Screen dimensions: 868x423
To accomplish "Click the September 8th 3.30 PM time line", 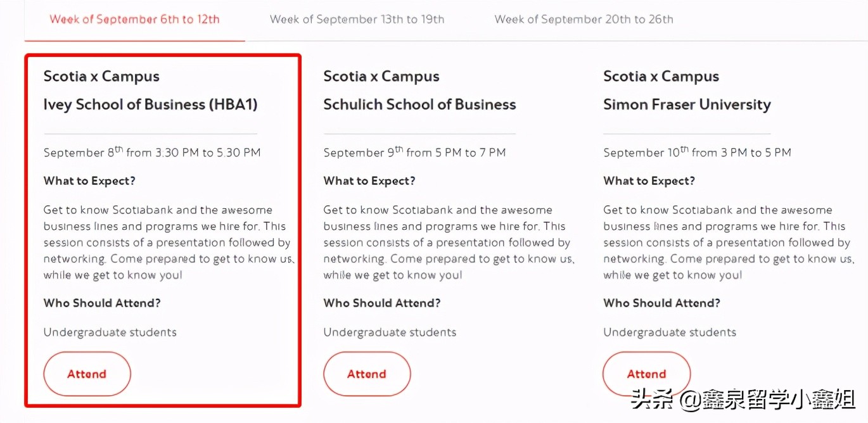I will click(x=152, y=153).
